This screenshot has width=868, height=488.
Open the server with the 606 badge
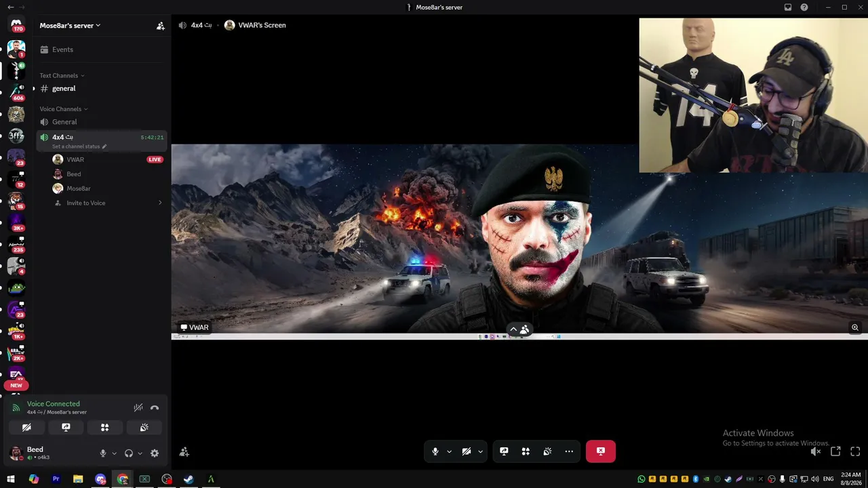coord(16,92)
